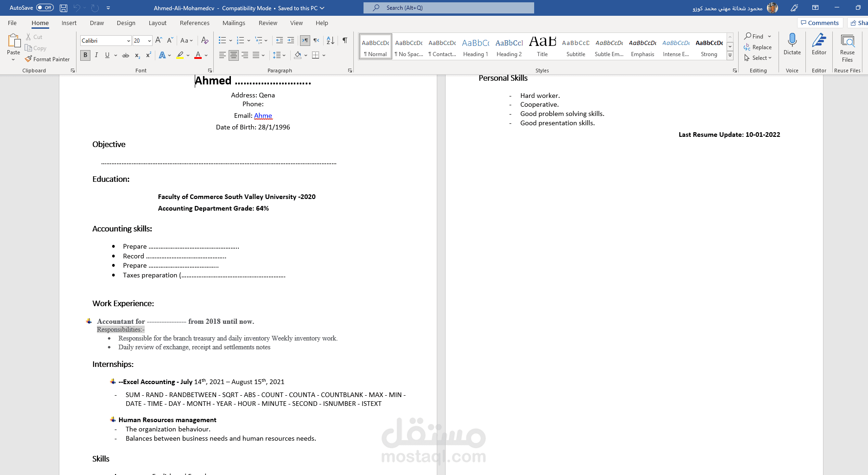This screenshot has height=475, width=868.
Task: Align text to the right
Action: click(245, 55)
